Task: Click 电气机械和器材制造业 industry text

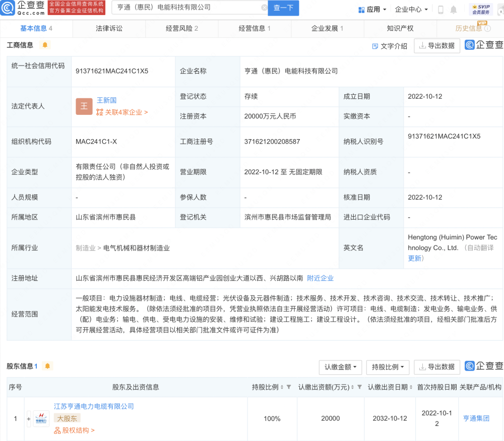Action: click(136, 248)
